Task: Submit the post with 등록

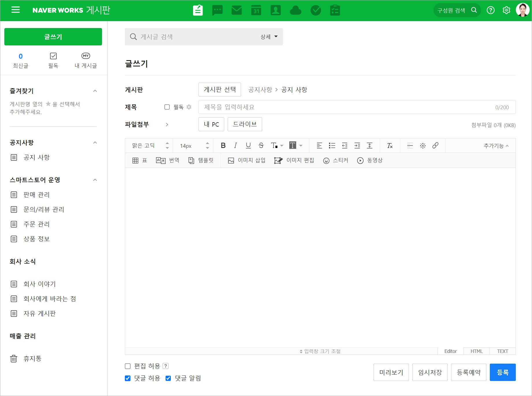Action: coord(503,372)
